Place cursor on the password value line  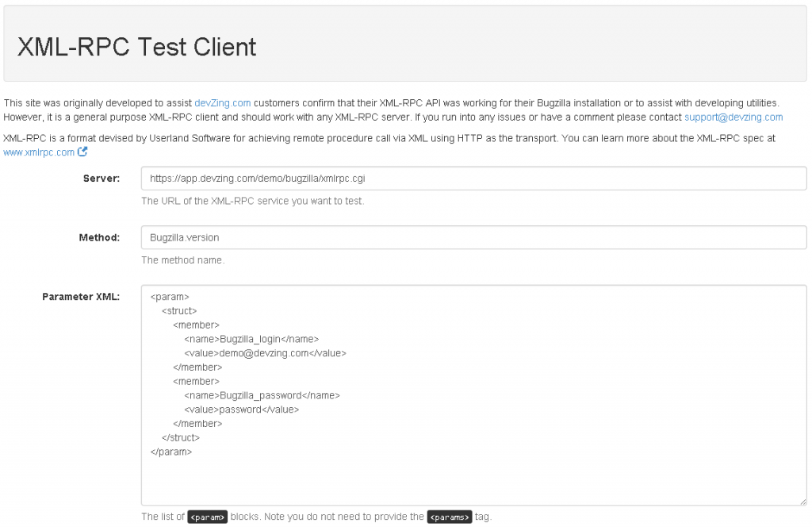click(x=241, y=410)
